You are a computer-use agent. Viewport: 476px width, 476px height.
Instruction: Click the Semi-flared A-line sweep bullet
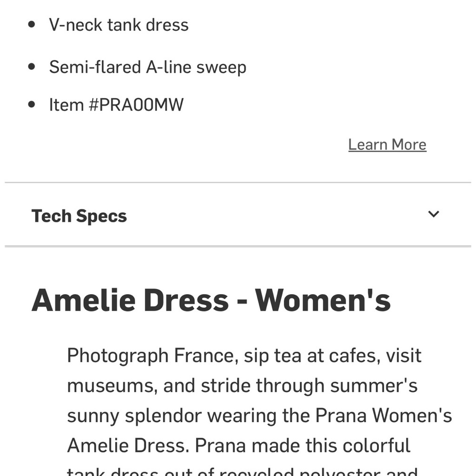[x=148, y=67]
